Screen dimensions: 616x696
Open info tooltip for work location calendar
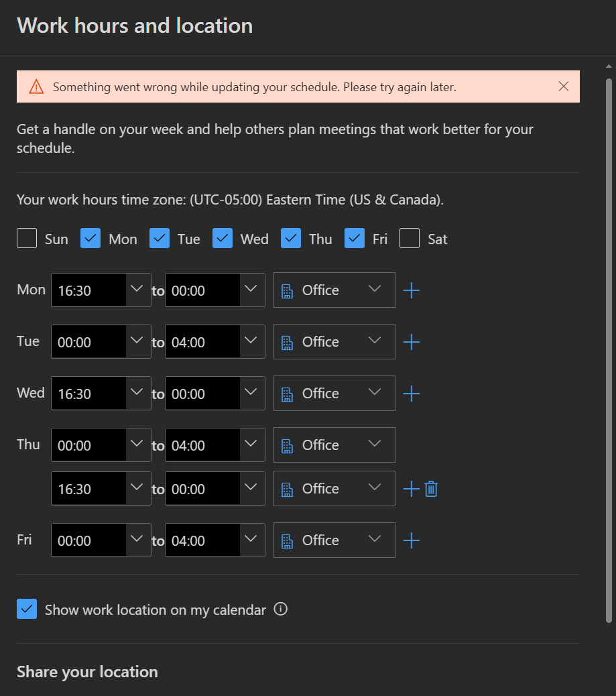coord(280,609)
